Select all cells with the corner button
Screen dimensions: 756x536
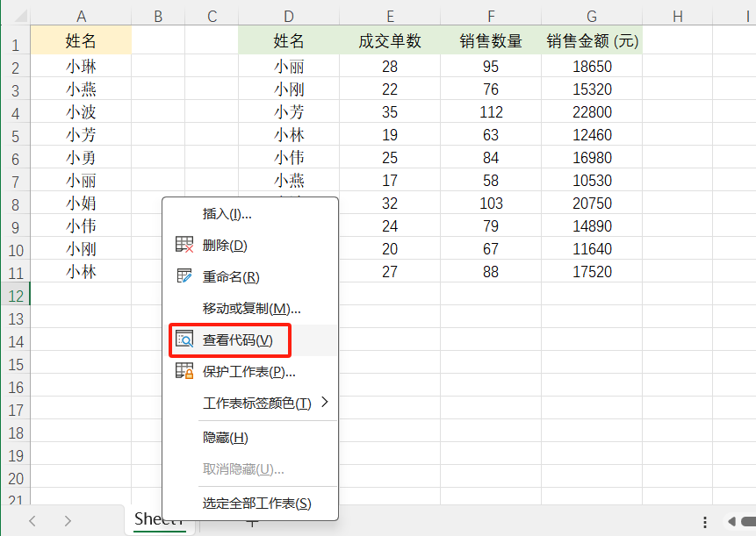pos(14,15)
